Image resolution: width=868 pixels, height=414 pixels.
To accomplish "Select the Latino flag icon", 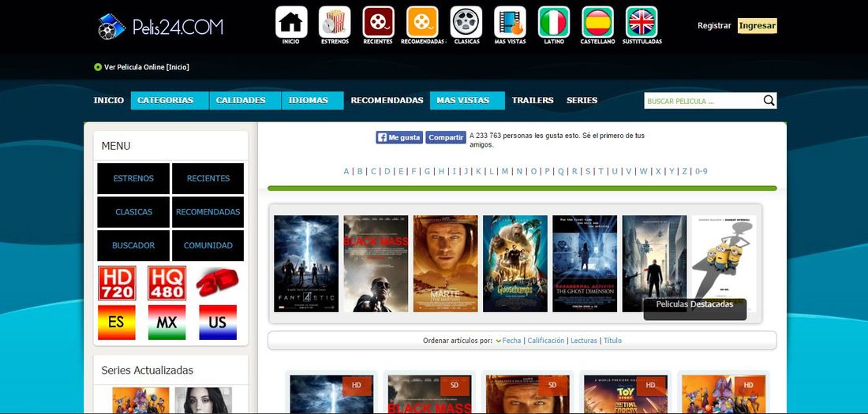I will [x=554, y=22].
